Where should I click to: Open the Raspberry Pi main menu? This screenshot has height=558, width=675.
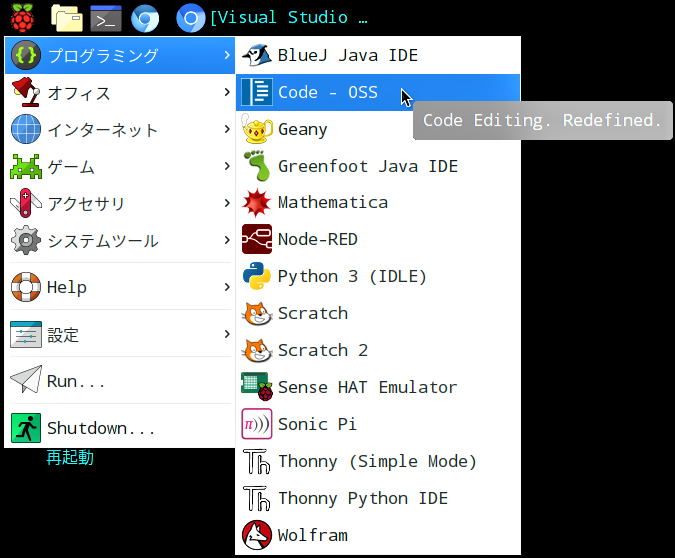tap(22, 18)
